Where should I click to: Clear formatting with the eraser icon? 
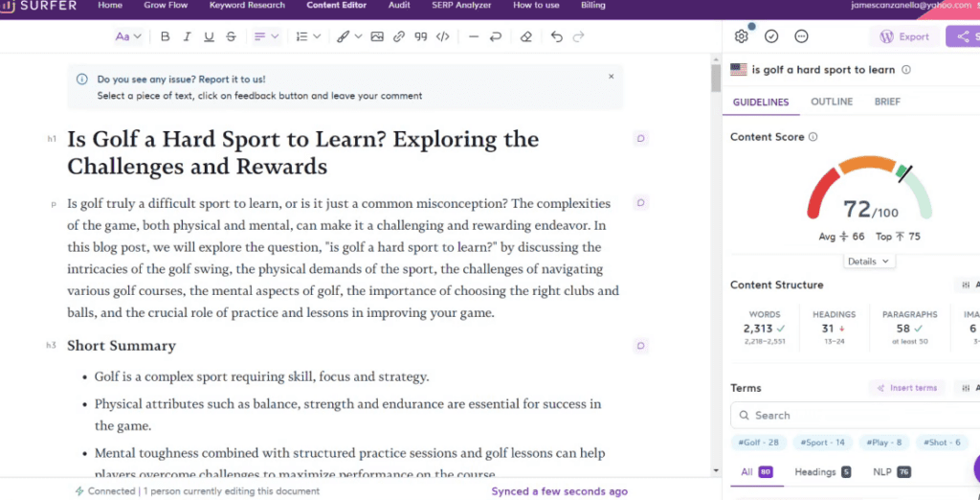pyautogui.click(x=525, y=37)
